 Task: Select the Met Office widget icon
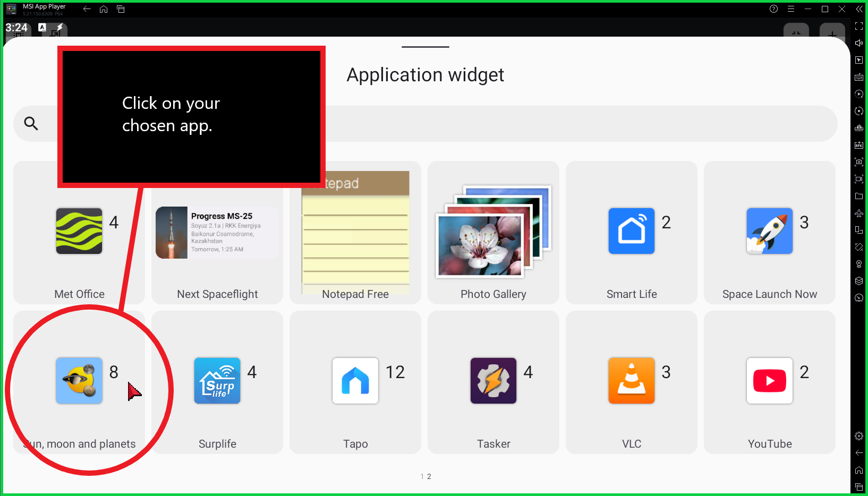pyautogui.click(x=79, y=231)
